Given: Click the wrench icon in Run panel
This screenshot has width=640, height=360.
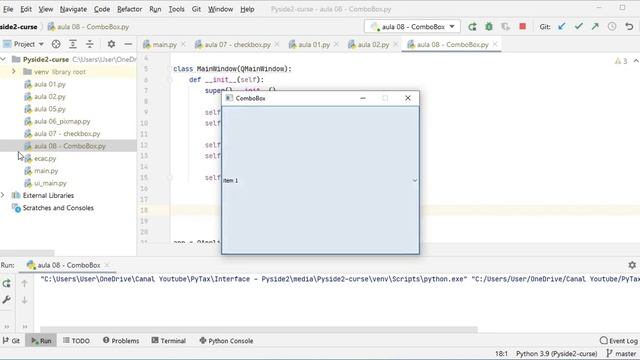Looking at the screenshot, I should [7, 300].
